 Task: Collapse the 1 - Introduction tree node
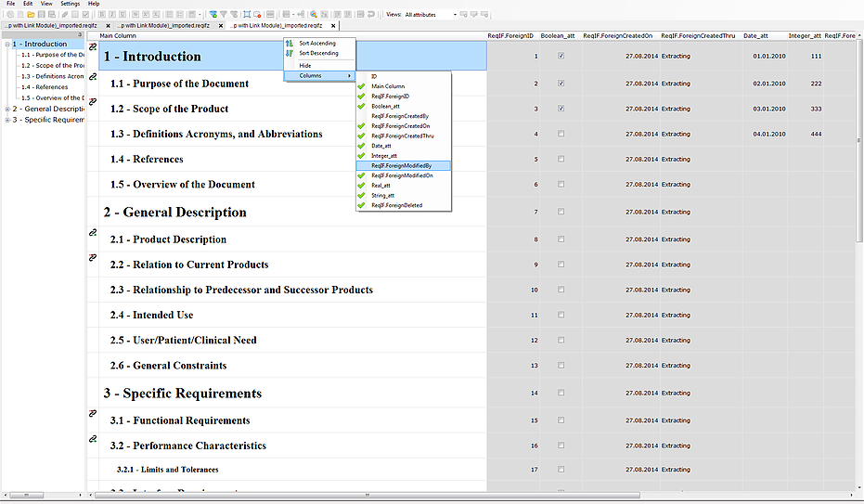point(7,44)
